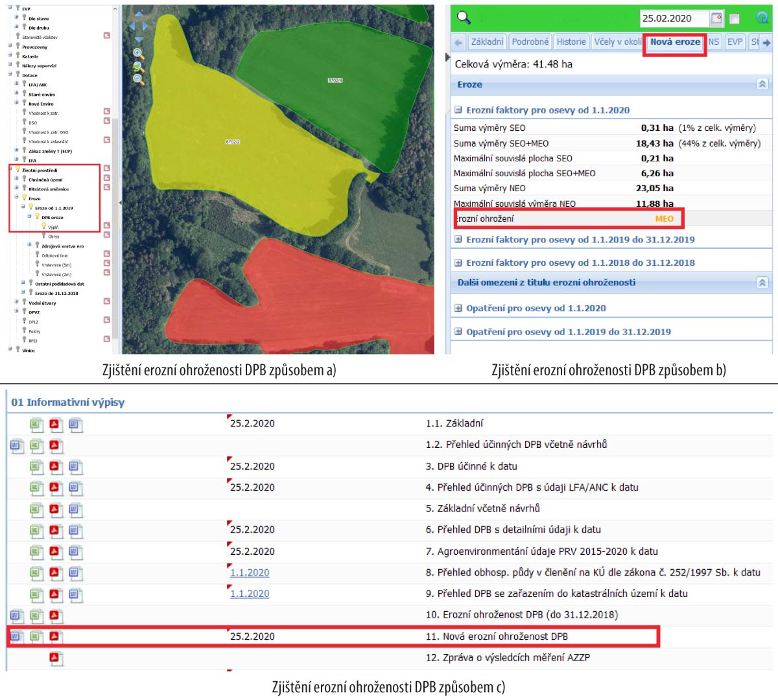Download Word file for 3. DPB účinné k datu

75,467
